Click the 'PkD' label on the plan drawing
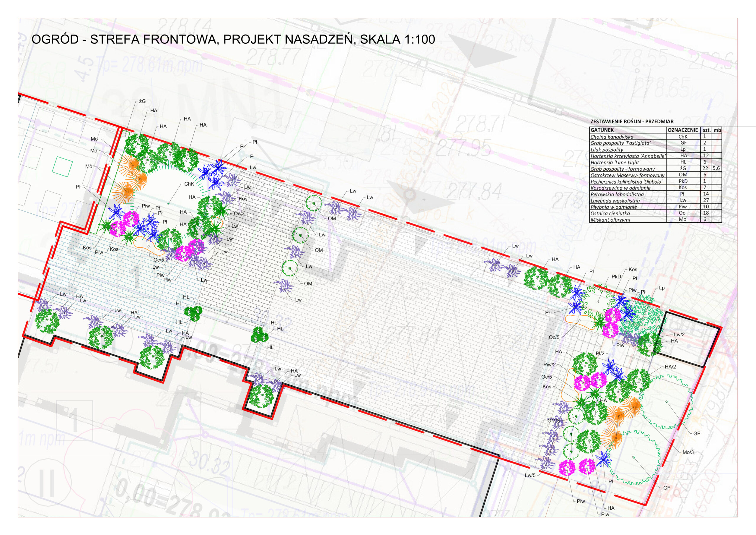This screenshot has width=756, height=535. coord(616,277)
